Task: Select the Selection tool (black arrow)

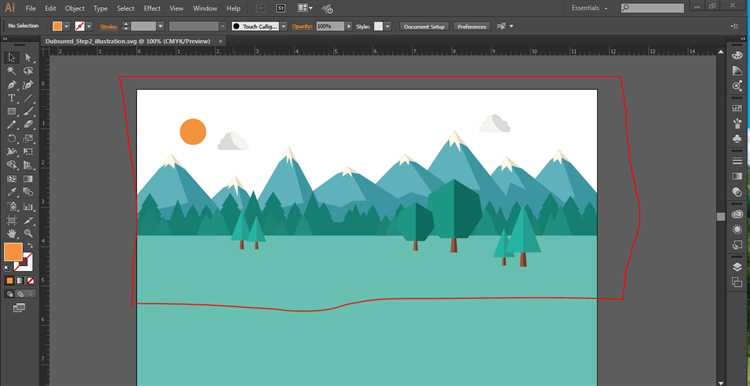Action: tap(11, 58)
